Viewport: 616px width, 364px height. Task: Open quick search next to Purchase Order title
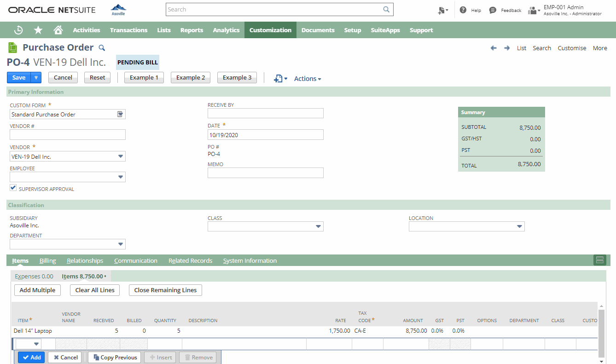click(x=102, y=47)
